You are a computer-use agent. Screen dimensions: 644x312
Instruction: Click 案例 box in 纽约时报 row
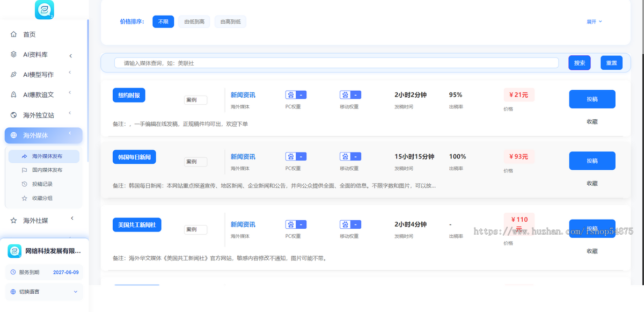195,100
